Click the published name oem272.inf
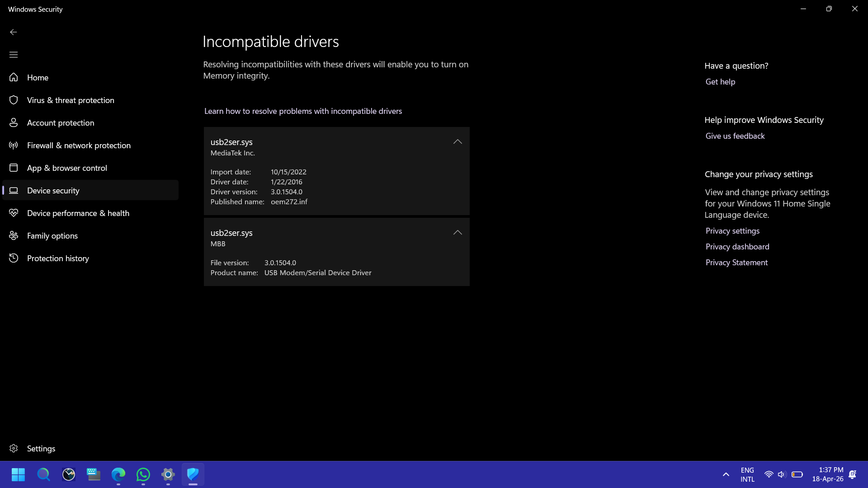The height and width of the screenshot is (488, 868). [289, 202]
